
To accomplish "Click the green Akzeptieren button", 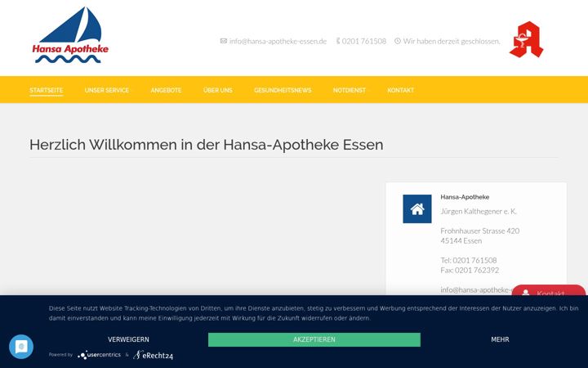I will click(x=314, y=339).
